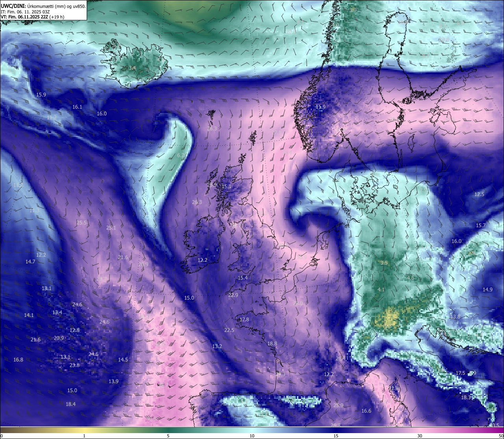Select the 20.9 value label
Image resolution: width=504 pixels, height=439 pixels.
tap(59, 338)
